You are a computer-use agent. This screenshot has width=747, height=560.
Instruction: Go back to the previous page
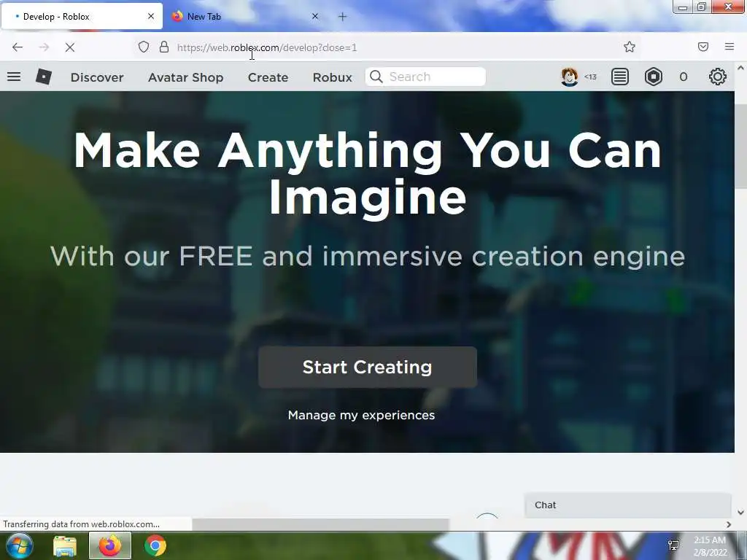[18, 47]
